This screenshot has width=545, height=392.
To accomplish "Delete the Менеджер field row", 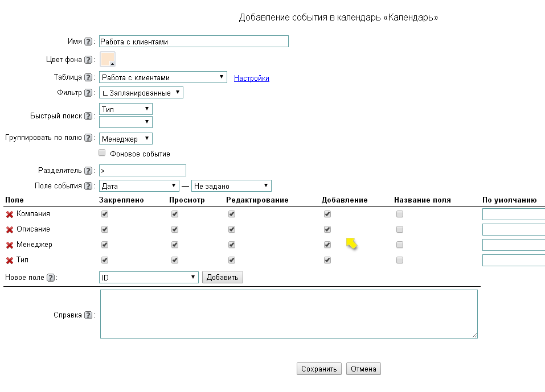I will 10,245.
